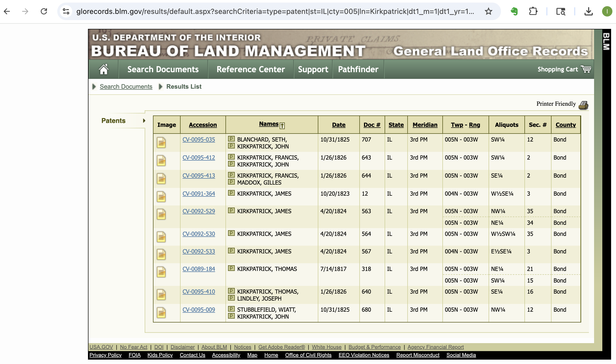Open accession link CV-0092-529
This screenshot has height=364, width=616.
(x=199, y=211)
